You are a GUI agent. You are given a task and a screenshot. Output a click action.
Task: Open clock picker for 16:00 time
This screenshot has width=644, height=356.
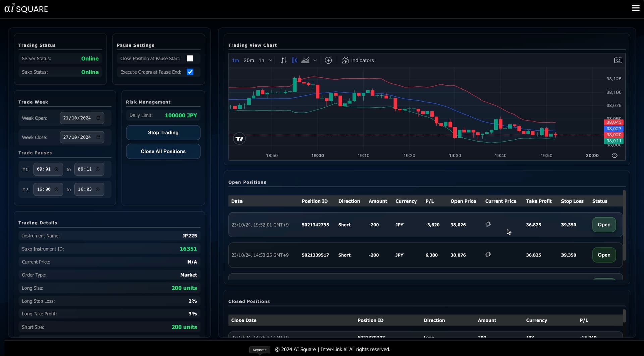click(x=57, y=189)
